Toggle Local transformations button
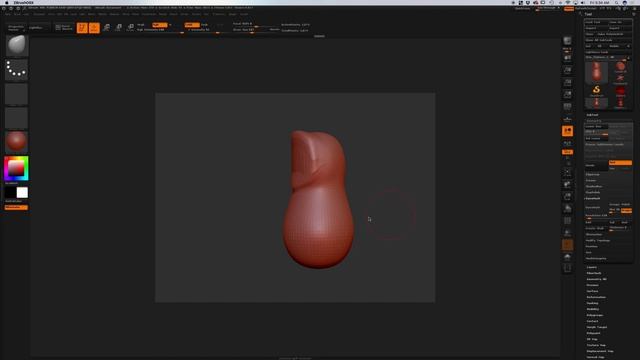 pyautogui.click(x=567, y=131)
